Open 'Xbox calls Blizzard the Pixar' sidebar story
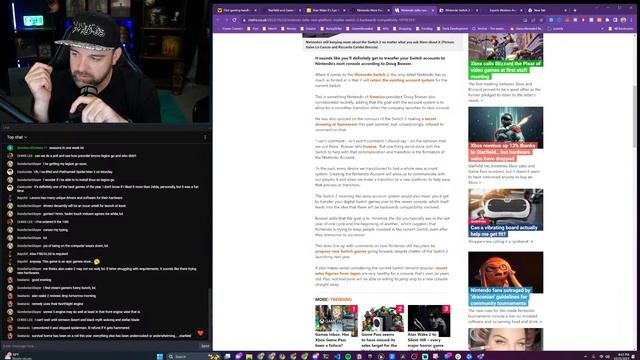This screenshot has height=360, width=640. (x=505, y=70)
